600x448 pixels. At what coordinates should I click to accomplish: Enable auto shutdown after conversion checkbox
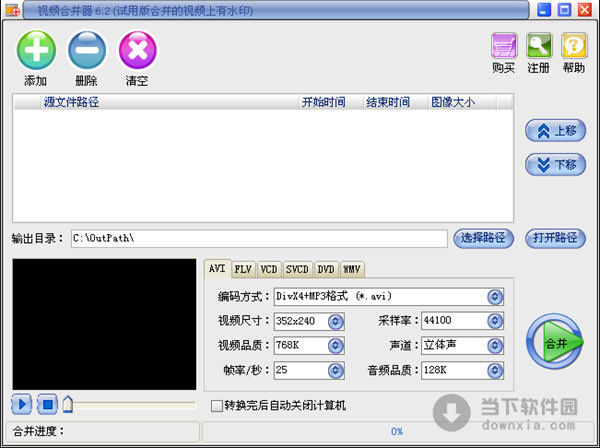click(x=216, y=405)
